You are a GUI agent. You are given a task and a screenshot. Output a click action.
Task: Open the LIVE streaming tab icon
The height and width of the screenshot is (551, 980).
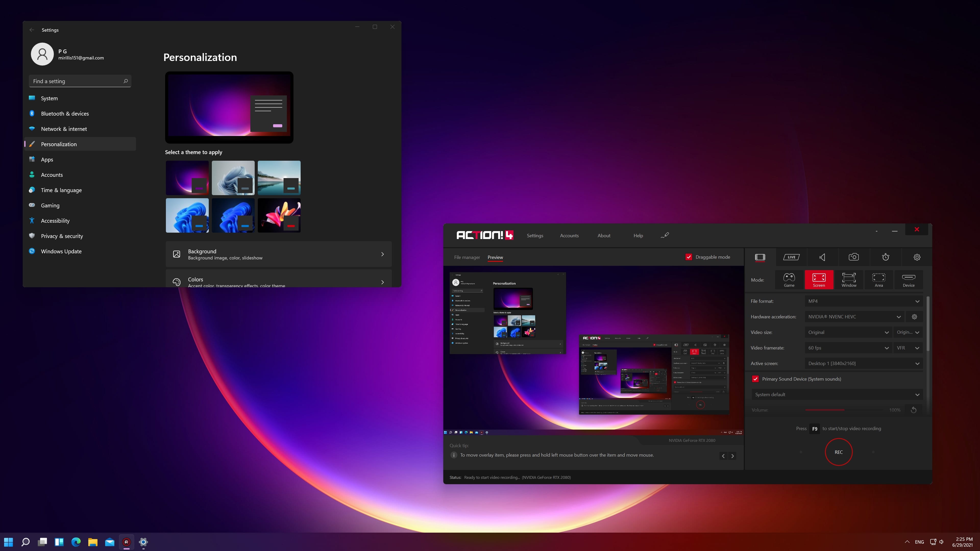tap(791, 257)
